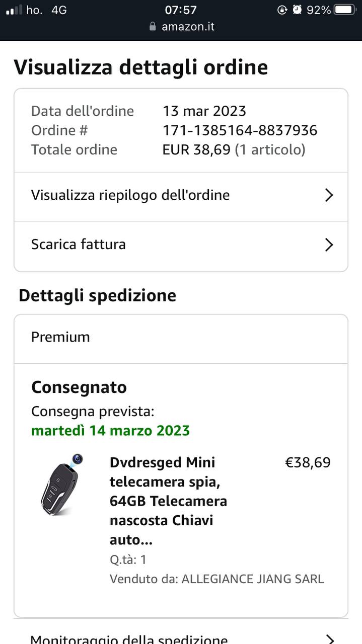Tap the alarm clock status icon
The image size is (362, 644).
pos(297,10)
